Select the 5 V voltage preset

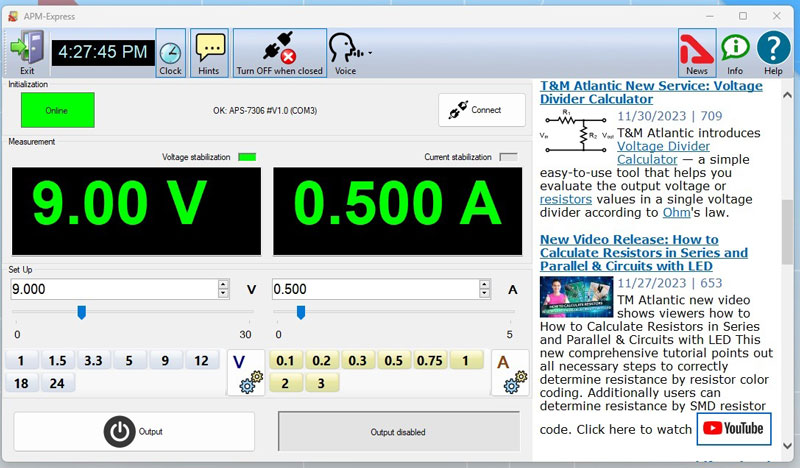tap(129, 360)
